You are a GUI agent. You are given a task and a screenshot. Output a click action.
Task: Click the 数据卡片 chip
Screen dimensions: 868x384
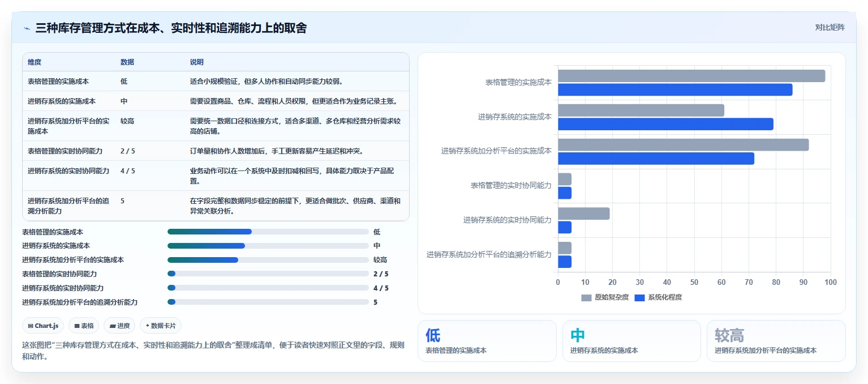click(161, 326)
